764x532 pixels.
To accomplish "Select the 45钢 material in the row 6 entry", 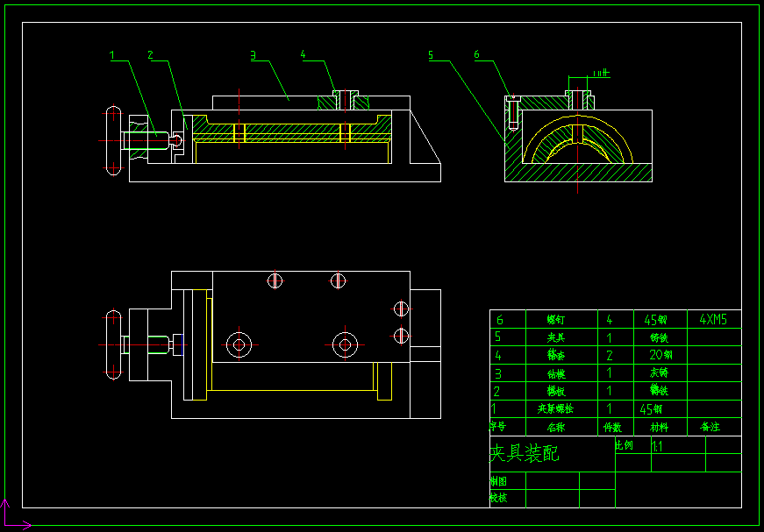I will click(655, 320).
